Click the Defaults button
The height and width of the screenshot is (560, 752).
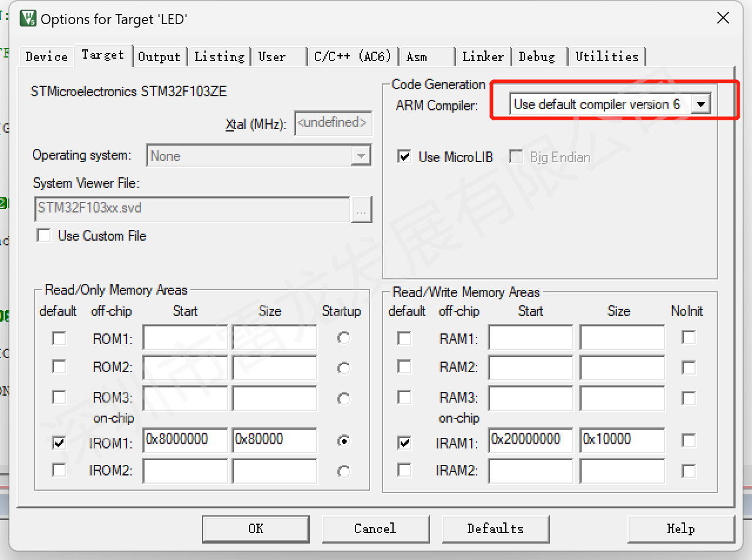tap(495, 529)
